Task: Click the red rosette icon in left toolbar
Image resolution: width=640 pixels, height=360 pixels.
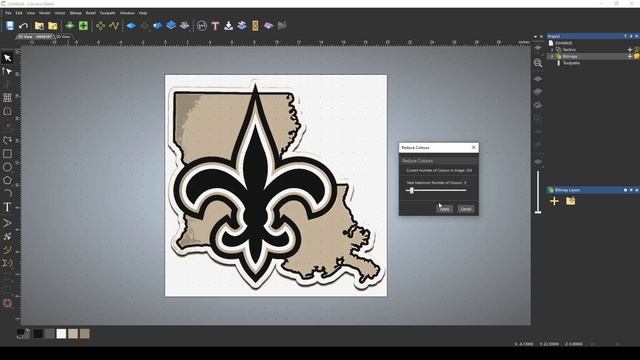Action: 7,303
